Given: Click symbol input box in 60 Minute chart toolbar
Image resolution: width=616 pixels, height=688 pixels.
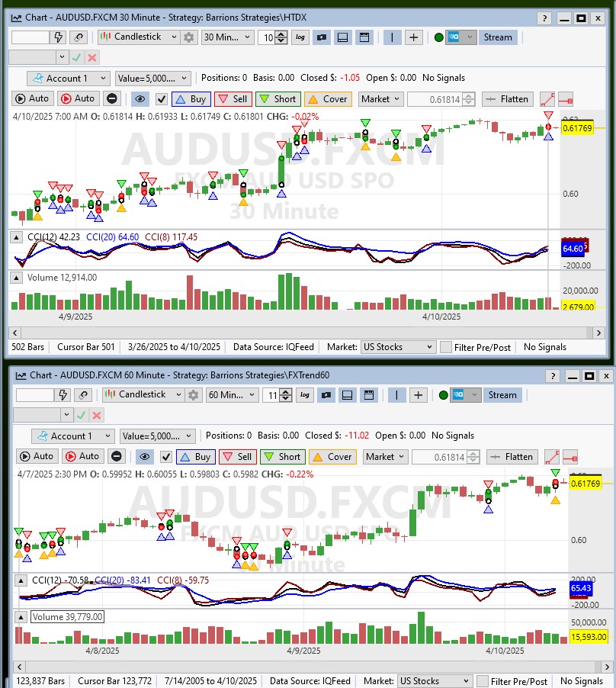Looking at the screenshot, I should tap(35, 395).
